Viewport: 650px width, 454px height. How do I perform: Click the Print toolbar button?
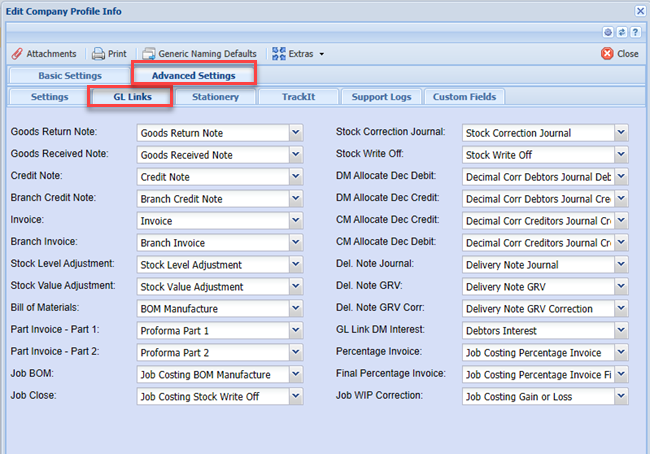tap(109, 53)
